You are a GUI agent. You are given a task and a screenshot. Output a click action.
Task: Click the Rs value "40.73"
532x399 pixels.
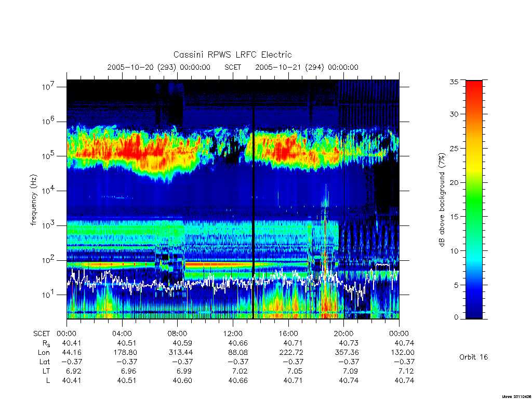point(349,343)
